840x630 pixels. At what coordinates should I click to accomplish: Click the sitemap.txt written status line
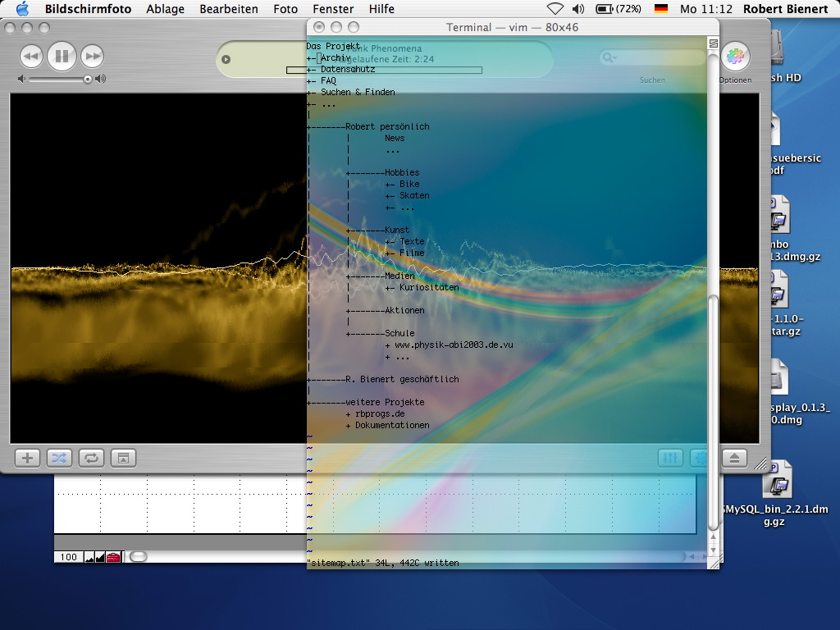click(x=383, y=563)
